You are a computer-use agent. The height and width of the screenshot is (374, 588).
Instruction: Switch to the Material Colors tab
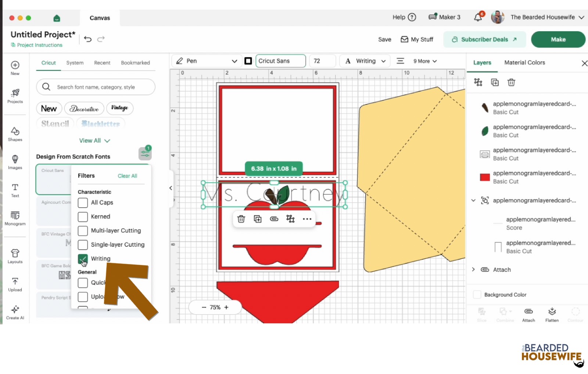pyautogui.click(x=524, y=63)
